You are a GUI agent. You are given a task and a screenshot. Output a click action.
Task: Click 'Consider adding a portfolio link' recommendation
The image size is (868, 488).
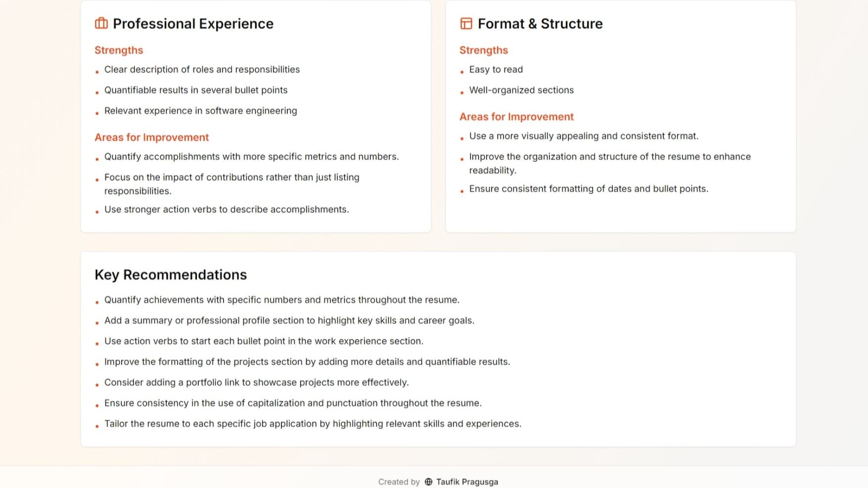click(256, 382)
